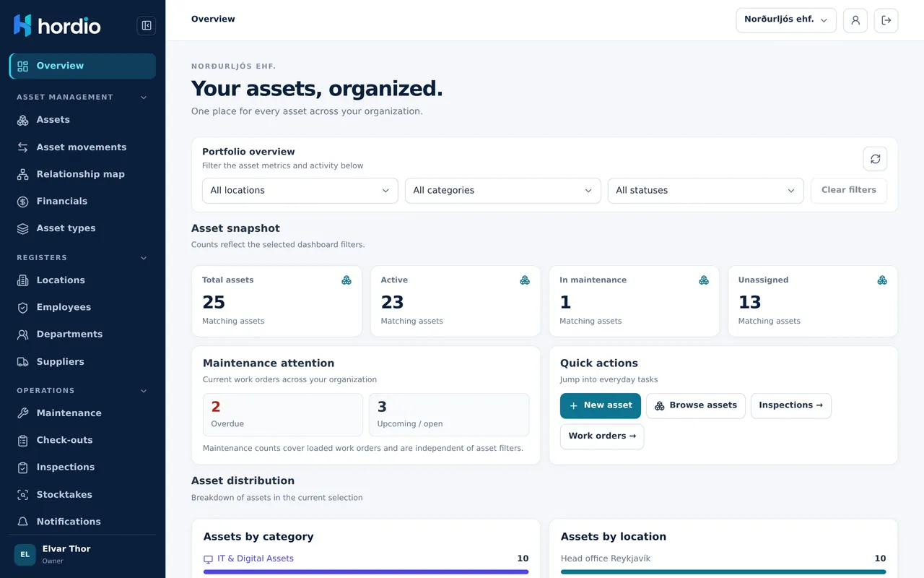The height and width of the screenshot is (578, 924).
Task: Open the All statuses dropdown
Action: tap(706, 191)
